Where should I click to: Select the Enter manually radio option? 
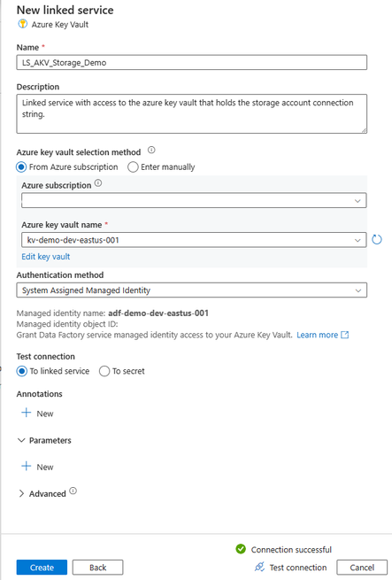point(133,167)
